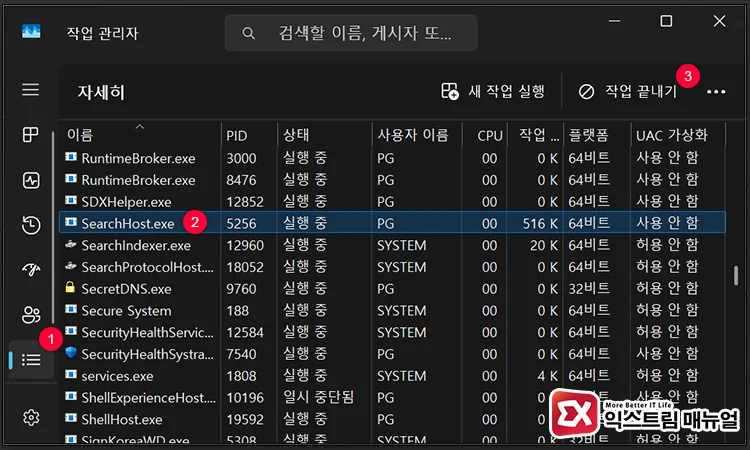The image size is (750, 450).
Task: Select the ShellExperienceHost process row
Action: tap(392, 397)
